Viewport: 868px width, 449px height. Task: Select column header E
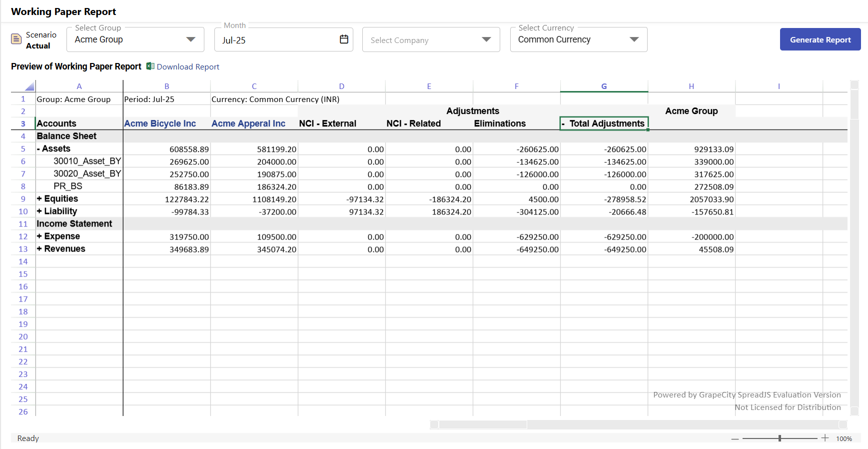(429, 86)
